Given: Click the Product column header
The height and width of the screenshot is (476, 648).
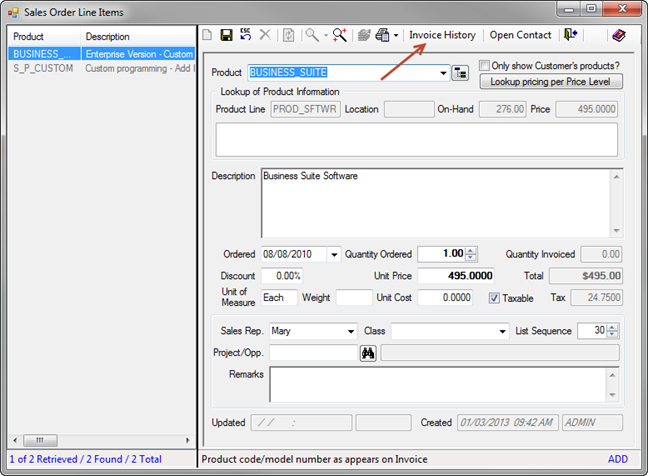Looking at the screenshot, I should (44, 37).
